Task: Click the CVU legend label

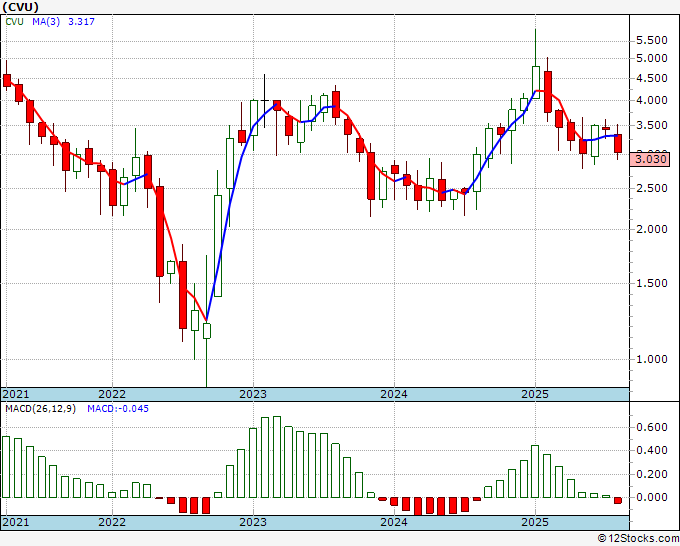Action: click(x=14, y=22)
